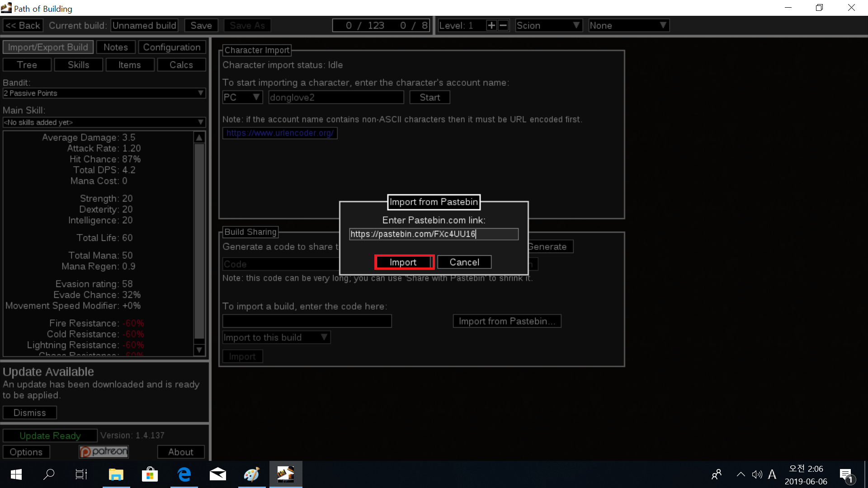Switch to the Calcs tab

(x=181, y=65)
